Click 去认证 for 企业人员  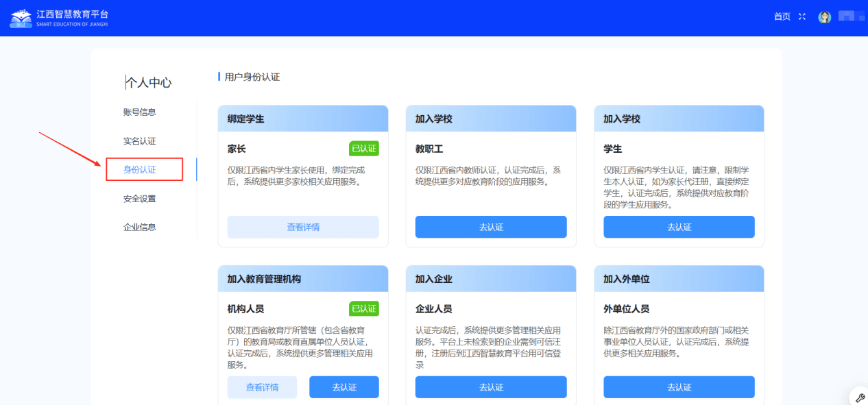tap(491, 387)
